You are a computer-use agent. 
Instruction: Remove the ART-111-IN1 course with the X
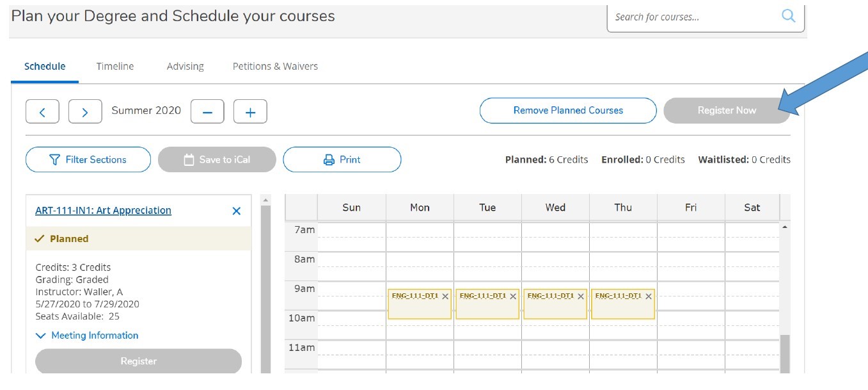point(236,210)
